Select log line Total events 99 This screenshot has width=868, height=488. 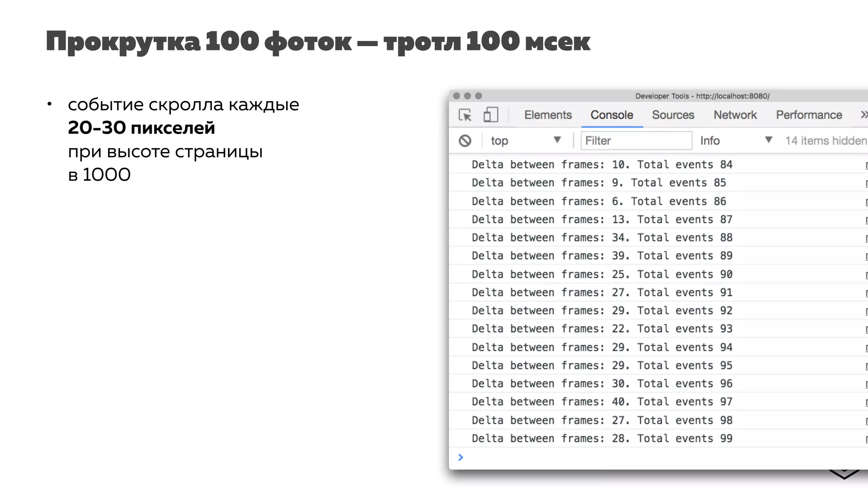tap(658, 438)
